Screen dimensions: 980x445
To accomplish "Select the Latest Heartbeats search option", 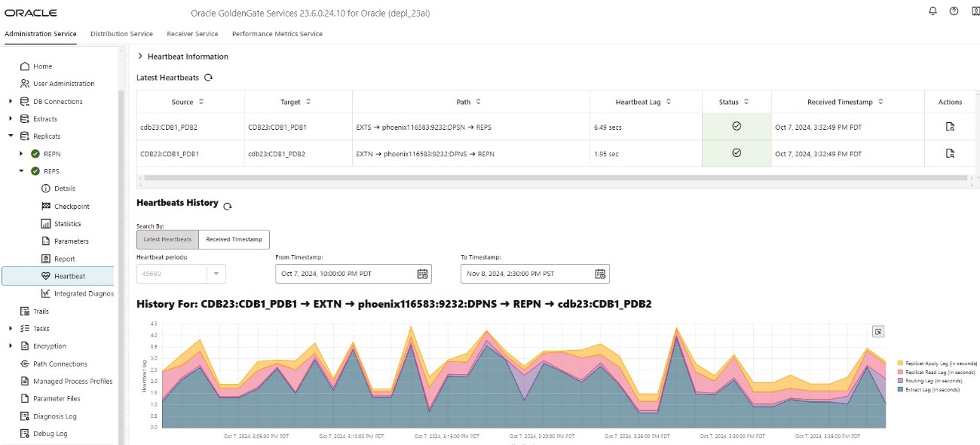I will coord(168,239).
